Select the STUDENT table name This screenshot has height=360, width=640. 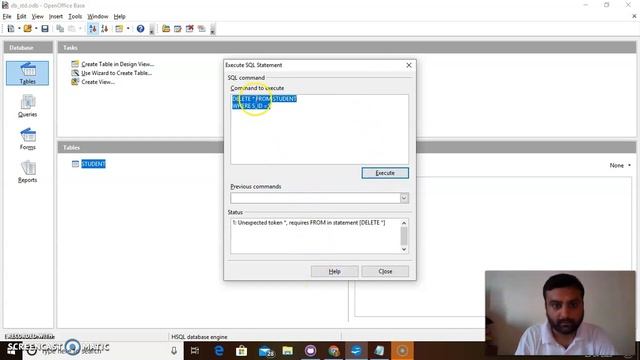click(x=93, y=164)
